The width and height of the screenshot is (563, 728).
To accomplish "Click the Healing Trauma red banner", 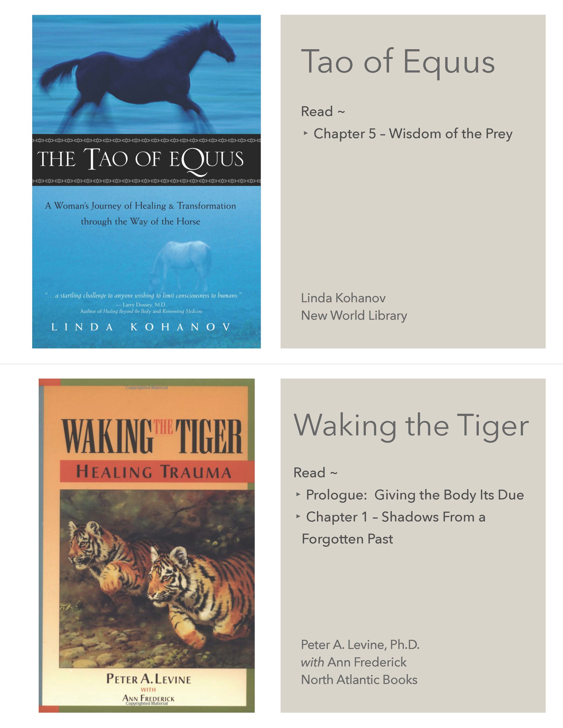I will point(157,471).
